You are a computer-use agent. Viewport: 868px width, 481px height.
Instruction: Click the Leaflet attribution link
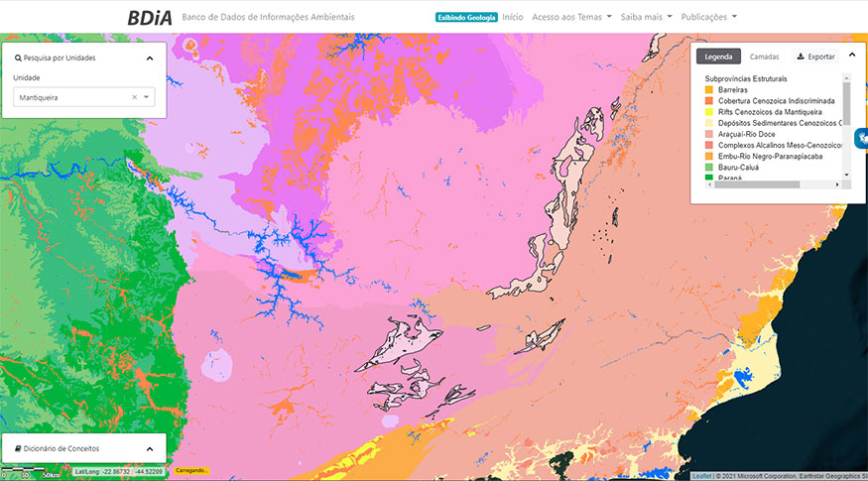701,476
